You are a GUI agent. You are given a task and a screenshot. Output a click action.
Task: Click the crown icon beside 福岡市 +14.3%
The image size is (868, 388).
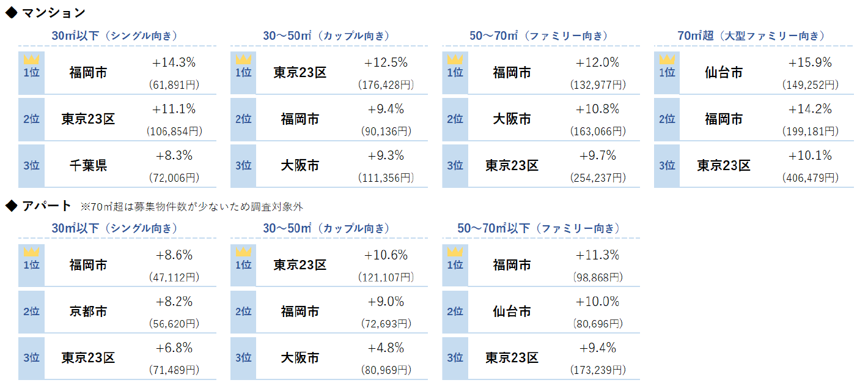[x=31, y=60]
